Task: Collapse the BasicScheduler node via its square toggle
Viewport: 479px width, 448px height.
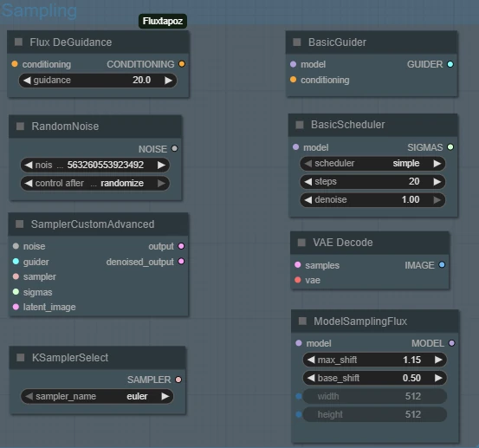Action: [300, 125]
